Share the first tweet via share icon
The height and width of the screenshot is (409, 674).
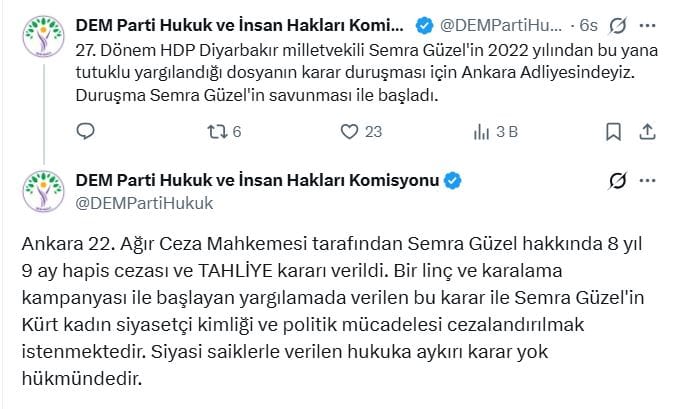[647, 131]
